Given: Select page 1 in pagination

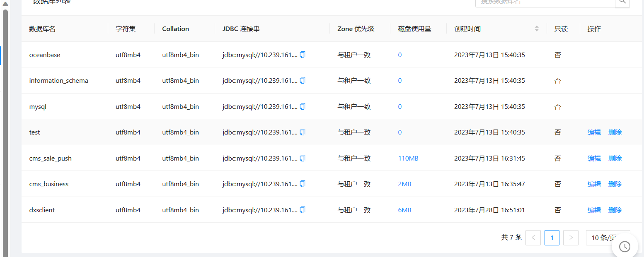Looking at the screenshot, I should (x=552, y=238).
